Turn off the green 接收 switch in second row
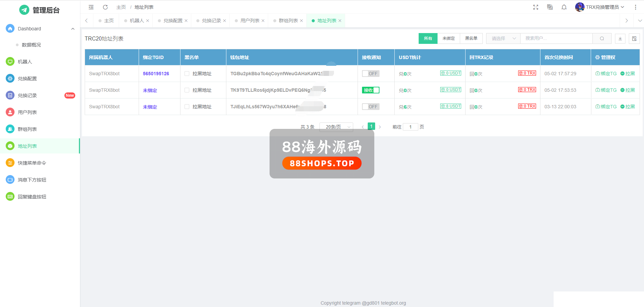 click(370, 90)
